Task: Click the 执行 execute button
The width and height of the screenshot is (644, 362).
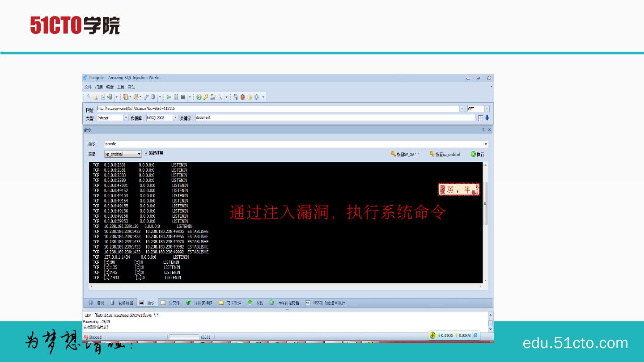Action: tap(478, 154)
